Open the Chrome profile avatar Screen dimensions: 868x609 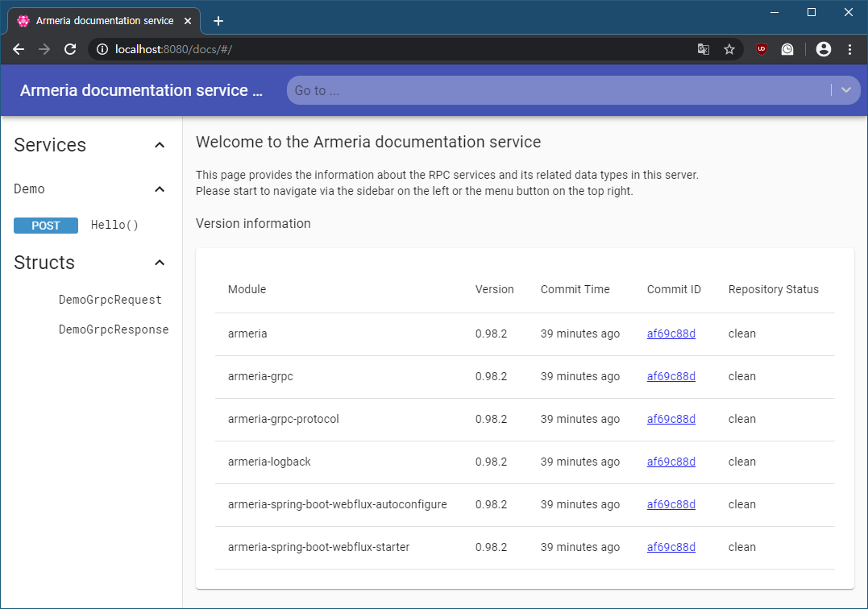[824, 49]
